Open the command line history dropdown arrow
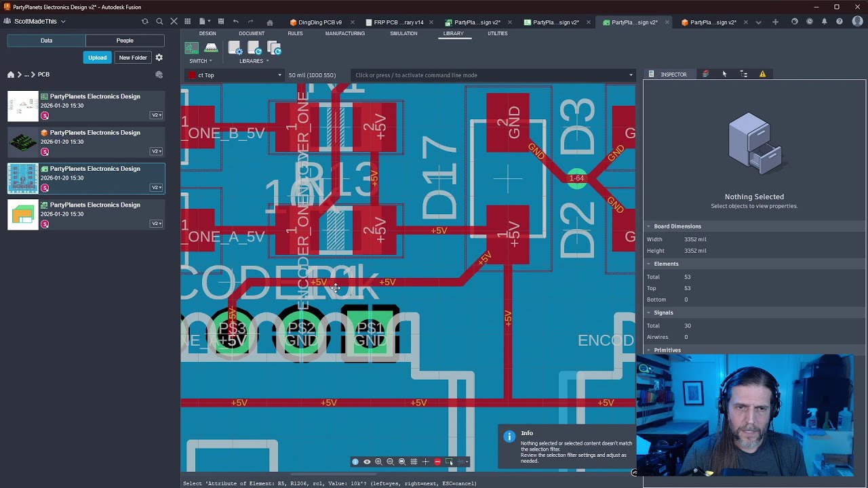Screen dimensions: 868x488 pyautogui.click(x=631, y=75)
